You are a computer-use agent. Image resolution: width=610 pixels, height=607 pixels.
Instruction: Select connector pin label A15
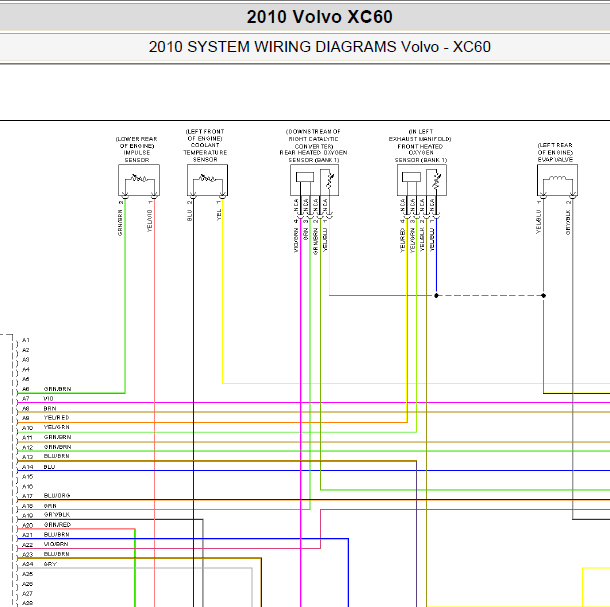[27, 477]
